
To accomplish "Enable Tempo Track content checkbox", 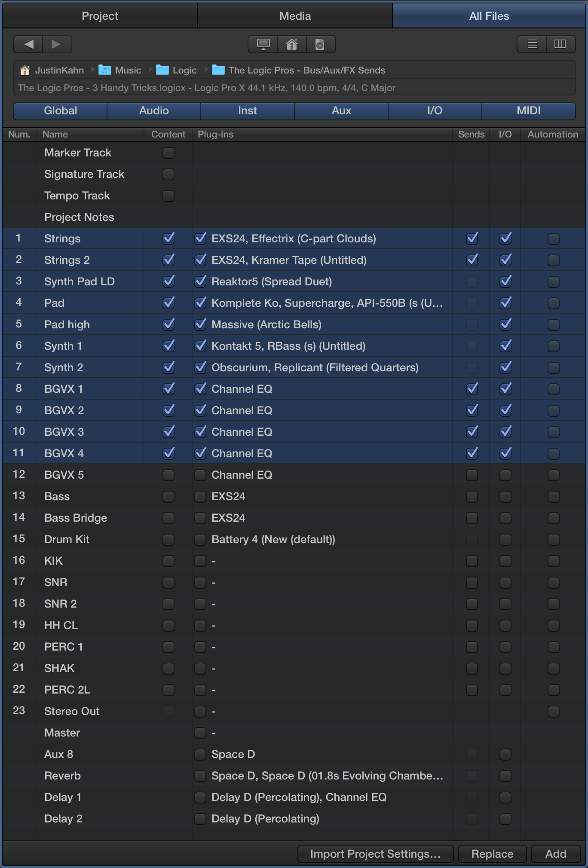I will click(x=168, y=196).
